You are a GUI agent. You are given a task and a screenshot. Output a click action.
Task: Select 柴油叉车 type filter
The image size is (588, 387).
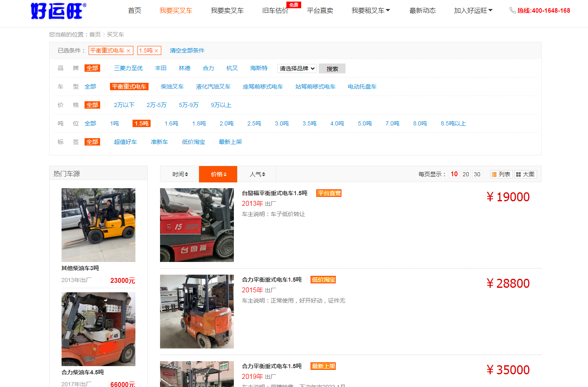pyautogui.click(x=172, y=87)
